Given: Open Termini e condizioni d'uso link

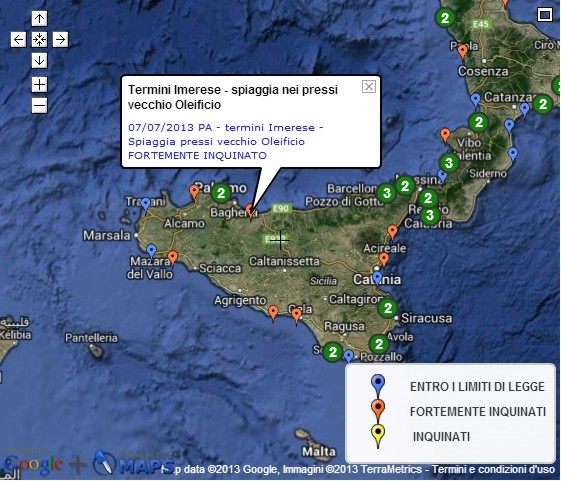Looking at the screenshot, I should pyautogui.click(x=493, y=469).
